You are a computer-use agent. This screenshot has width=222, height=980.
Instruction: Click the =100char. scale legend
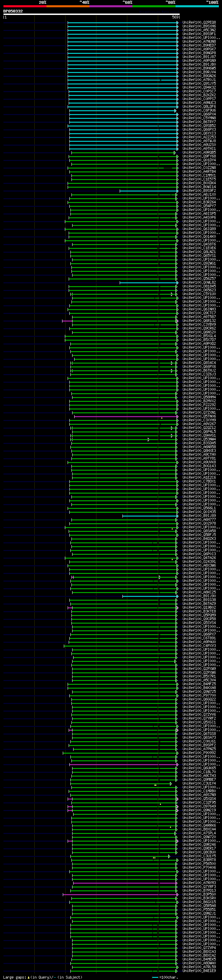[165, 977]
